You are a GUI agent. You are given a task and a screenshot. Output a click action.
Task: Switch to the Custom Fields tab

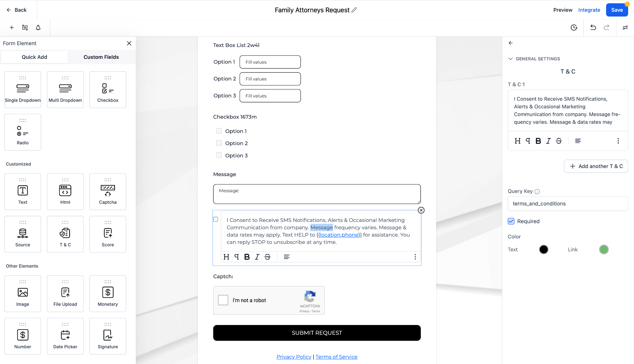coord(101,57)
